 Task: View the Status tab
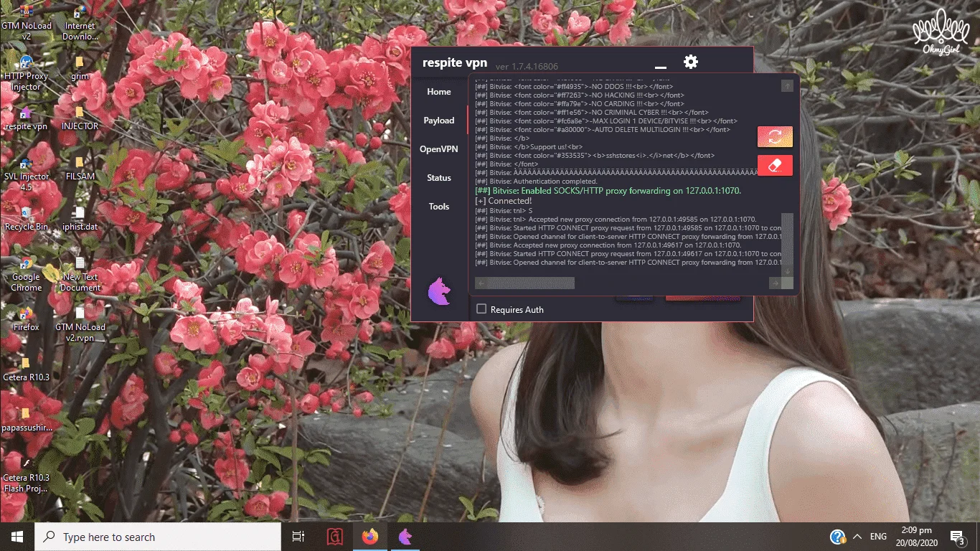(x=439, y=178)
